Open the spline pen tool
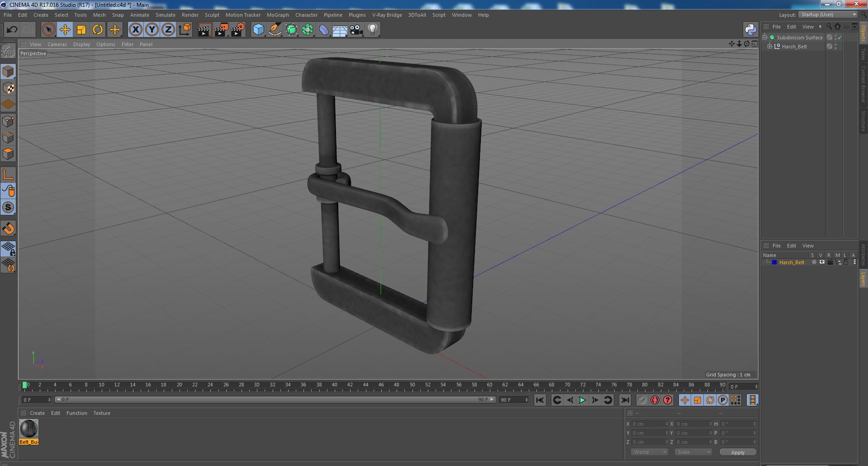868x466 pixels. click(x=275, y=30)
